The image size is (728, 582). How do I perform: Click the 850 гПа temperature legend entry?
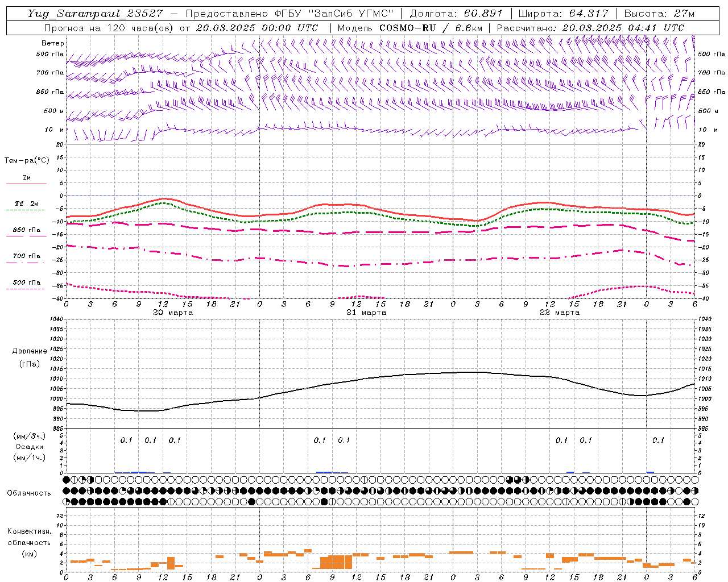[27, 230]
